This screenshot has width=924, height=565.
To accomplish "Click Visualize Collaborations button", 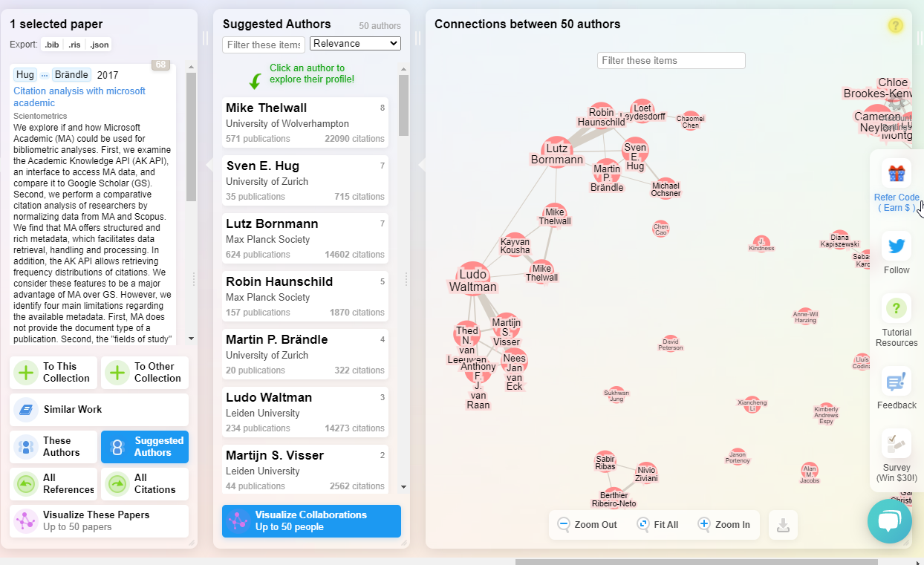I will 311,521.
